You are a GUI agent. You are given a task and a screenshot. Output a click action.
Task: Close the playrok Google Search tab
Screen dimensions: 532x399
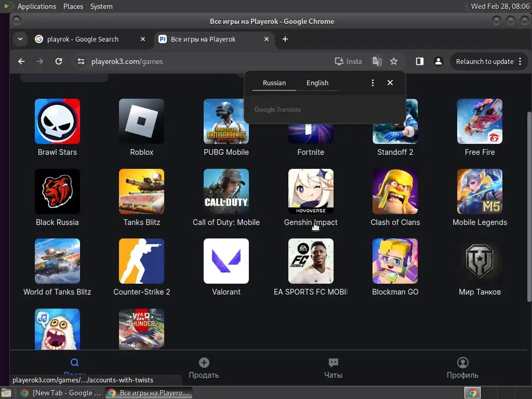tap(143, 39)
